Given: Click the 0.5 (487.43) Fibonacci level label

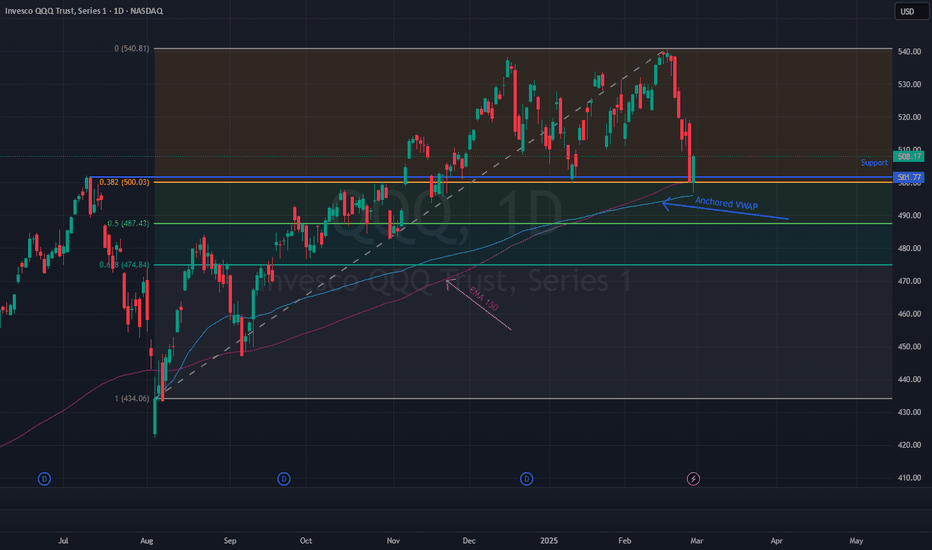Looking at the screenshot, I should 128,224.
